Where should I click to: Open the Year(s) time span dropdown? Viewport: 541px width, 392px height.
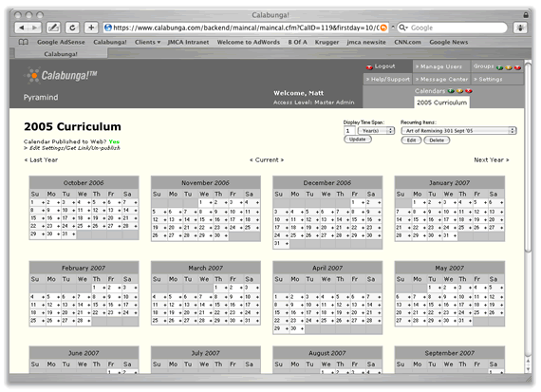pos(376,131)
